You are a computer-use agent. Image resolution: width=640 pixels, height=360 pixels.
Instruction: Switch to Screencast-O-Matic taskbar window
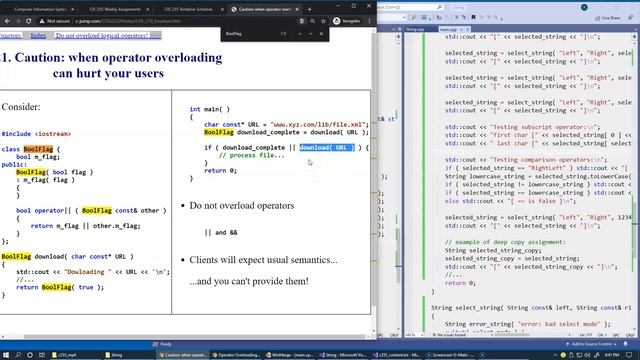pos(450,355)
